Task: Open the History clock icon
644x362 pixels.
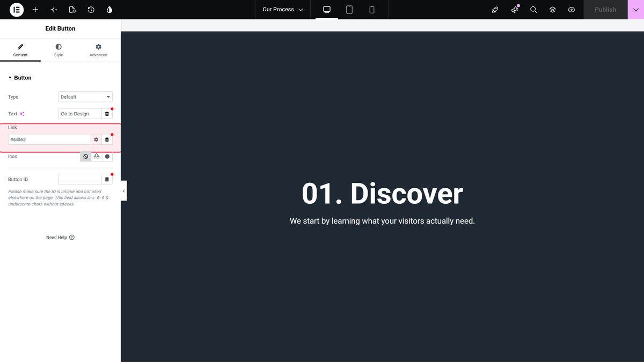Action: tap(91, 10)
